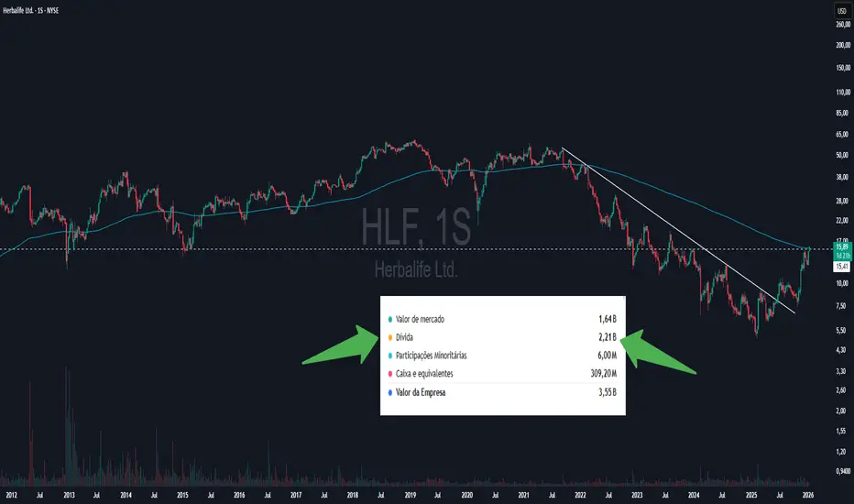Click the pink dot beside Caixa e equivalentes
Viewport: 854px width, 504px height.
(x=390, y=374)
